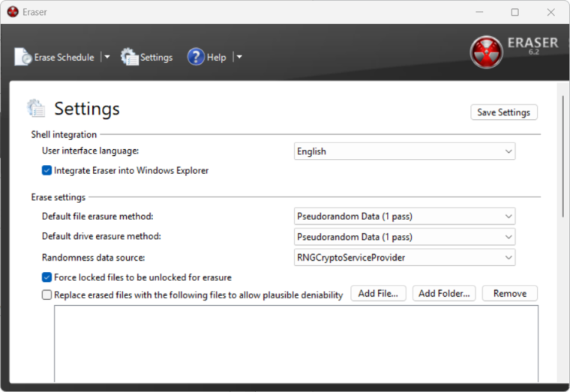Screen dimensions: 570x392
Task: Click the Settings page heading icon
Action: coord(36,109)
